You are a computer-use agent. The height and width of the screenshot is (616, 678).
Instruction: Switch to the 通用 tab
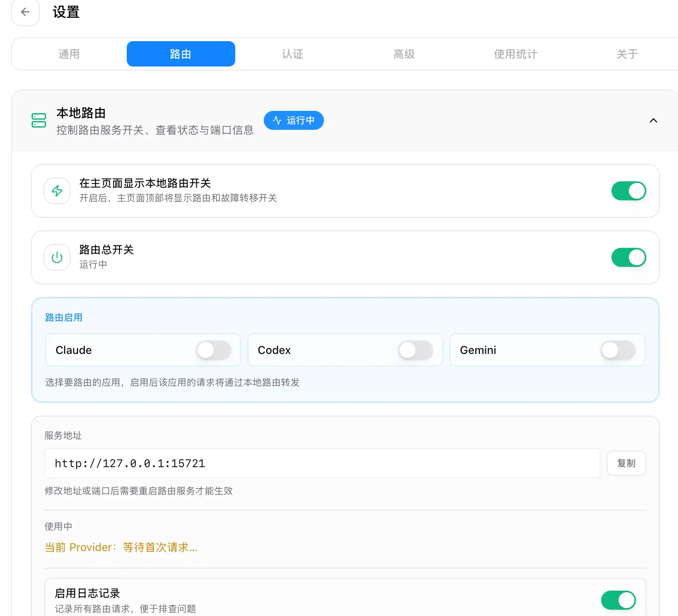(69, 54)
